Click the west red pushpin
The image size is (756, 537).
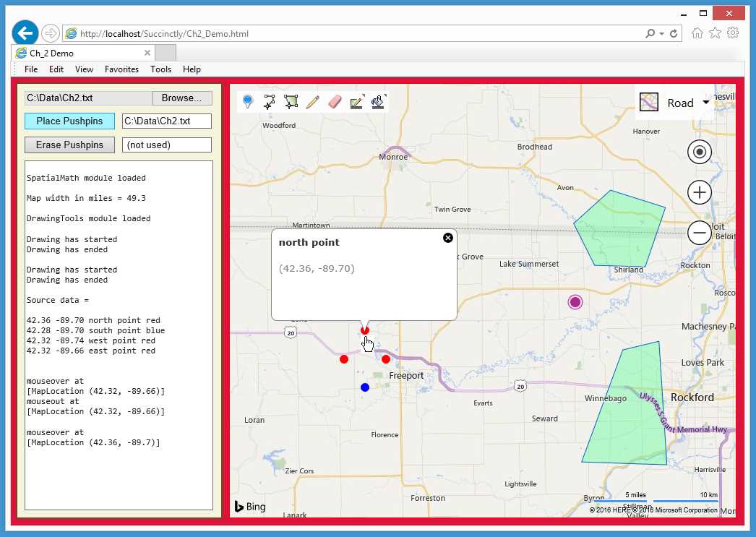point(344,359)
